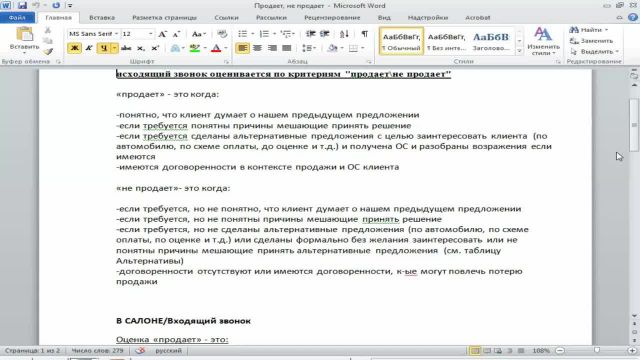Click the Paste (Вставить) clipboard icon
The image size is (640, 360).
point(24,34)
